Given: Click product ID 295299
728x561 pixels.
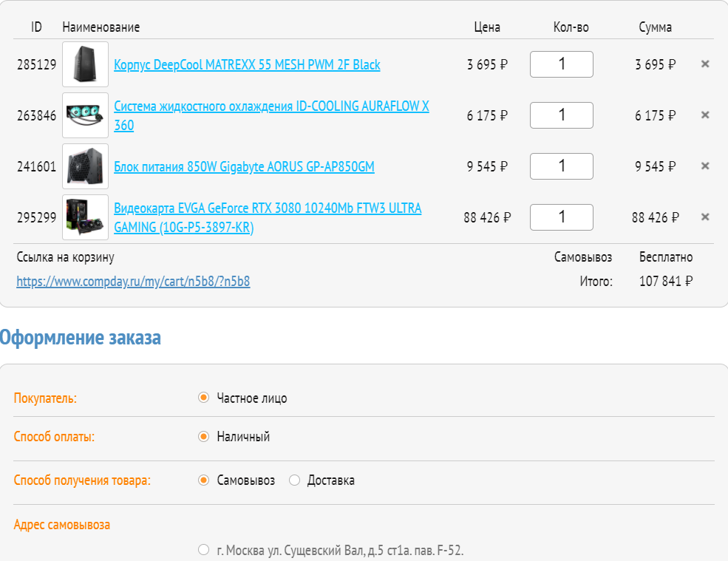Looking at the screenshot, I should coord(37,218).
